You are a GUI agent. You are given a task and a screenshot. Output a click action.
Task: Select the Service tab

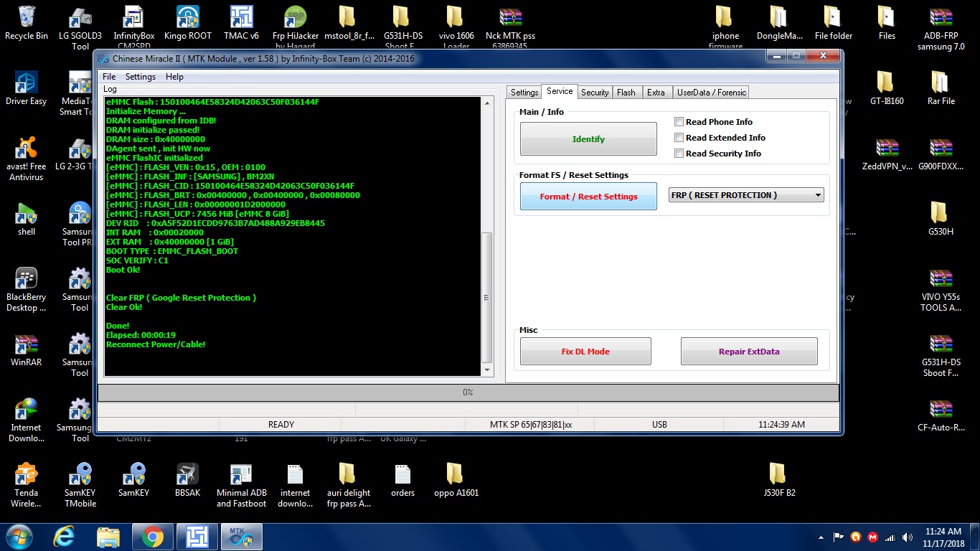point(560,91)
